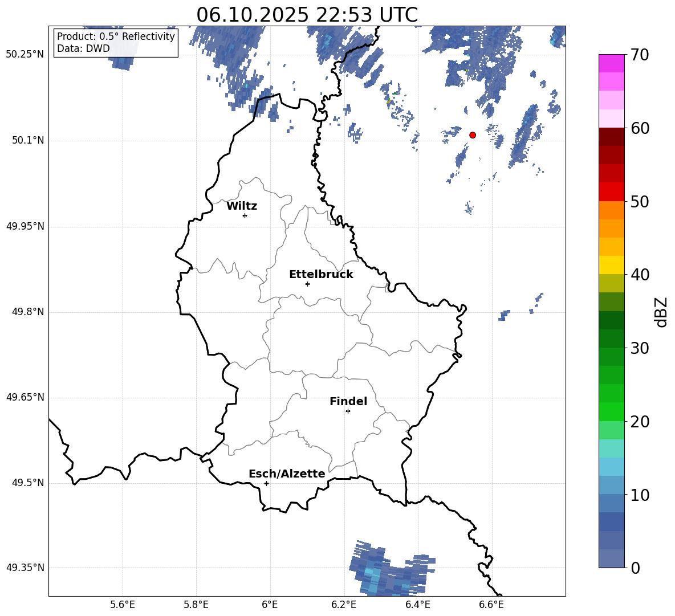Click the 10 value on the colorbar
The image size is (675, 616).
click(640, 495)
